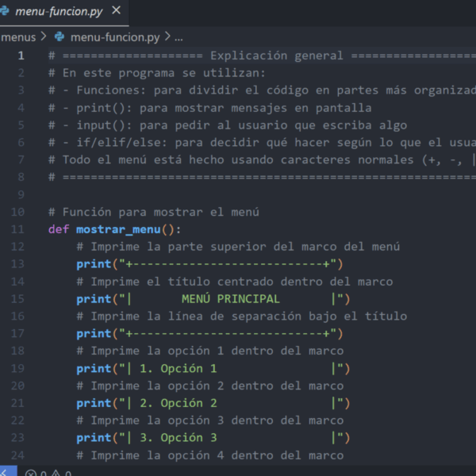Click the Python file icon in breadcrumb
476x476 pixels.
tap(59, 37)
